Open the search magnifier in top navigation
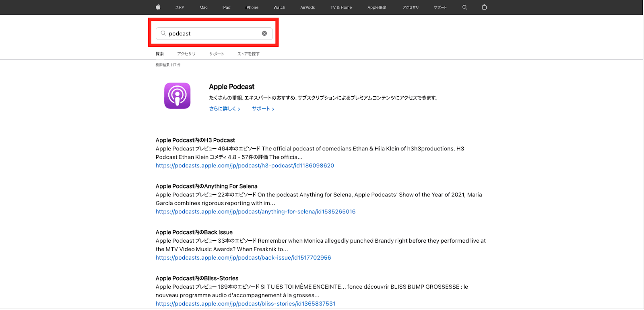This screenshot has height=310, width=644. click(464, 7)
